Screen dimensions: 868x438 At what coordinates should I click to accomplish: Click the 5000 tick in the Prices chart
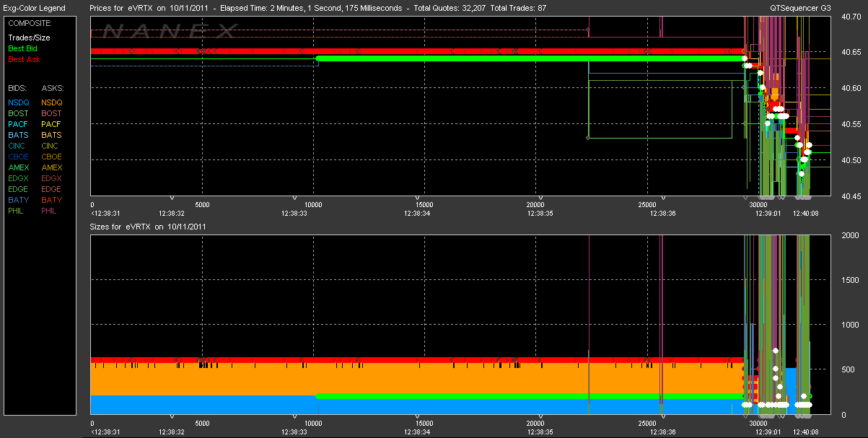click(x=203, y=204)
